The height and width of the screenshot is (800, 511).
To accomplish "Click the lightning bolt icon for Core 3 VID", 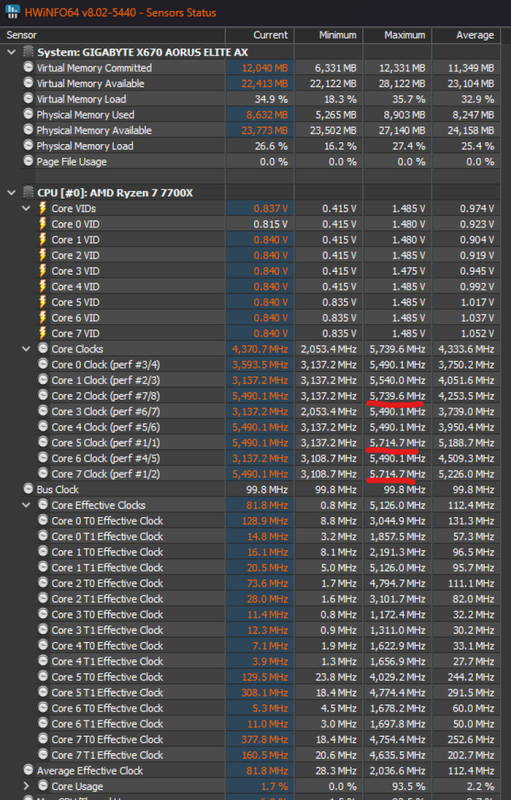I will coord(43,271).
